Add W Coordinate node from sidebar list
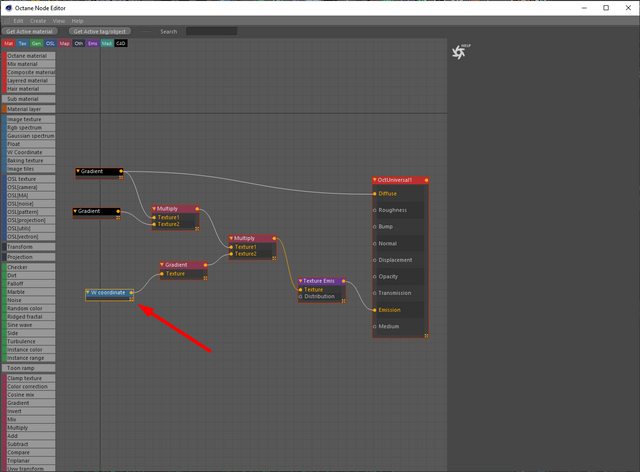This screenshot has height=472, width=640. point(29,152)
